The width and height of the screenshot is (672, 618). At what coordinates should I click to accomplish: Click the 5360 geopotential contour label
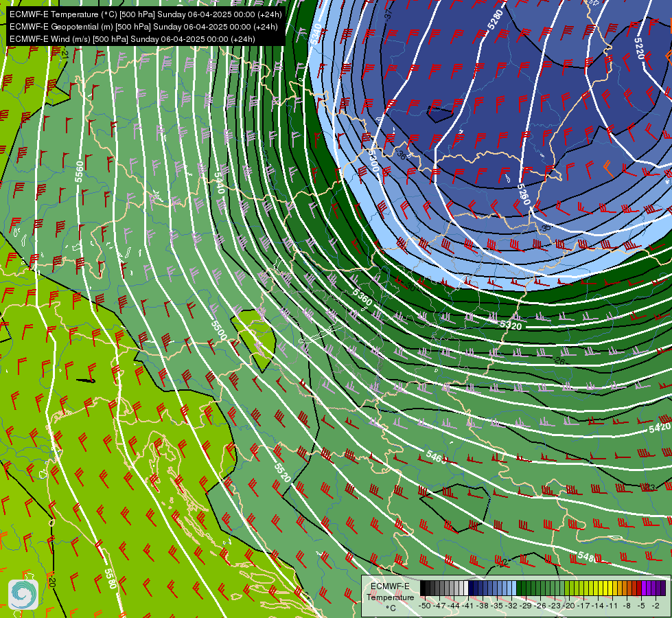point(362,297)
